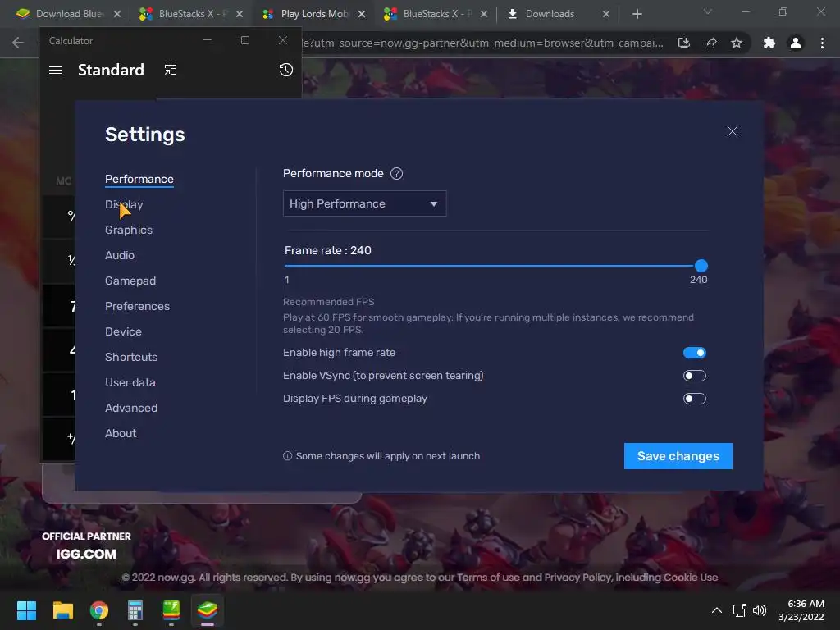The height and width of the screenshot is (630, 840).
Task: Open the High Performance mode dropdown
Action: pos(364,203)
